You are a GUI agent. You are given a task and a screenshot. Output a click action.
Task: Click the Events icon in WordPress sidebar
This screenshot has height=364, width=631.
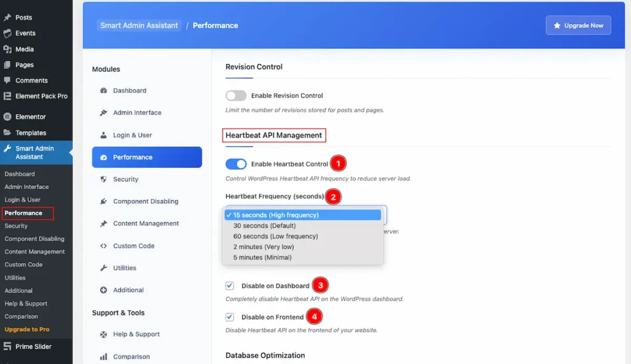(x=7, y=33)
